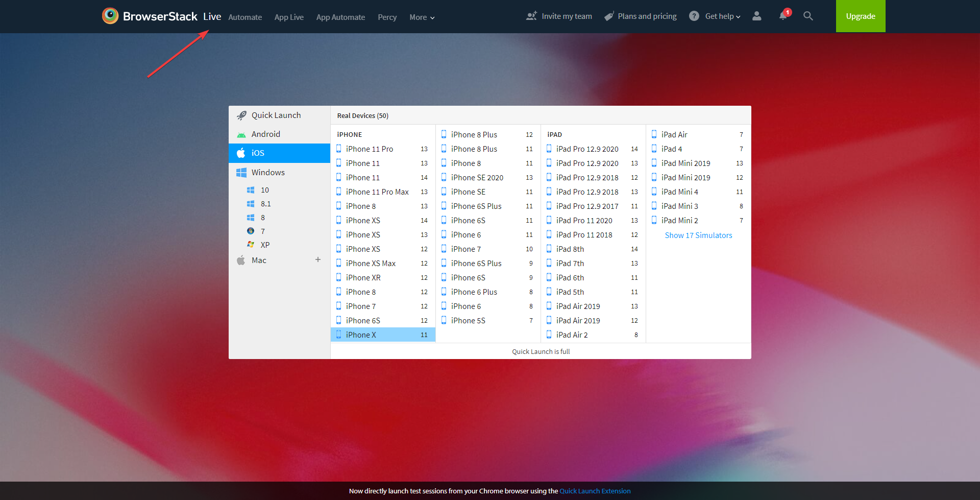Open the notifications bell icon
This screenshot has height=500, width=980.
[783, 16]
